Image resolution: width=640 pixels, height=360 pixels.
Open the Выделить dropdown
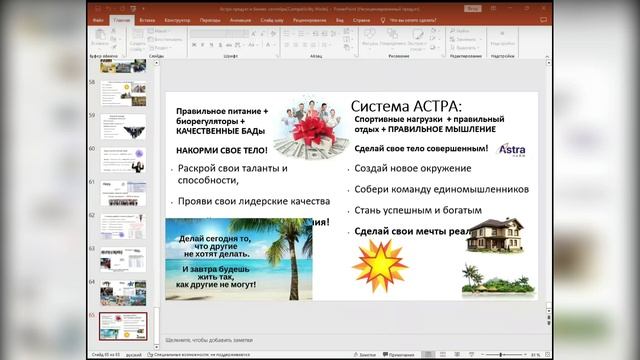464,48
